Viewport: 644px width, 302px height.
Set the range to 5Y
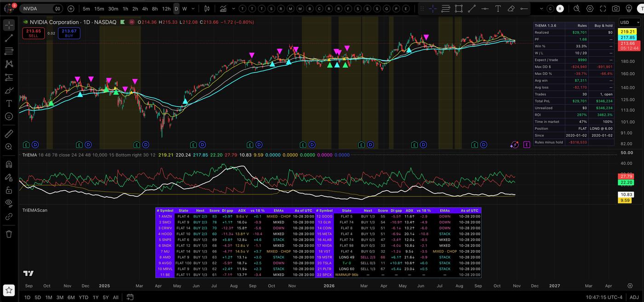(x=106, y=297)
